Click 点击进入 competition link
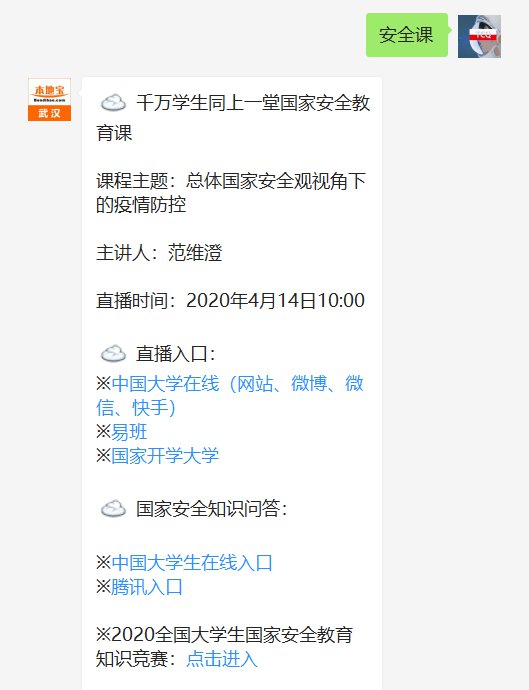Screen dimensions: 529x690 [x=222, y=659]
